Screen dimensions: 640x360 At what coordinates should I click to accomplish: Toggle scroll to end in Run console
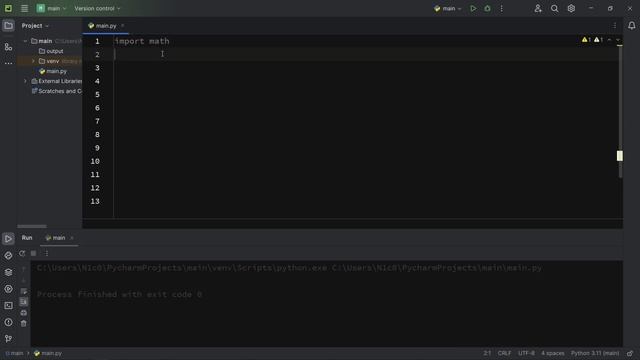(x=24, y=302)
